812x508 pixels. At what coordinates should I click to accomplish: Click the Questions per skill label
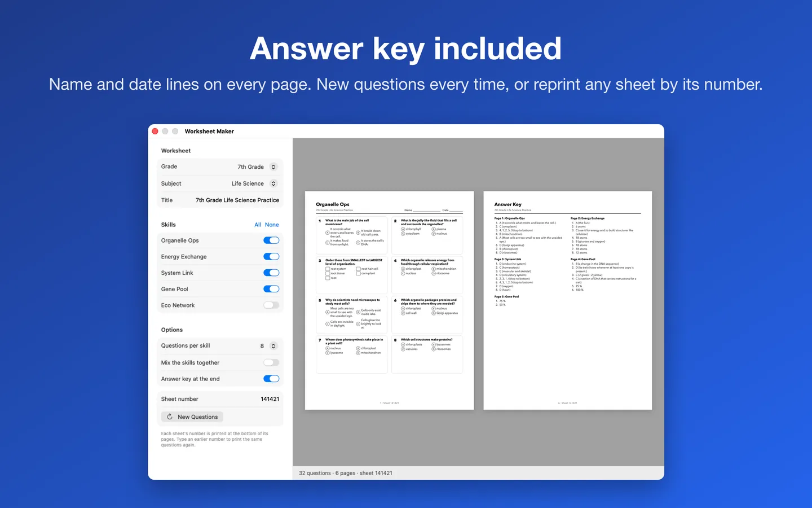[x=186, y=346]
